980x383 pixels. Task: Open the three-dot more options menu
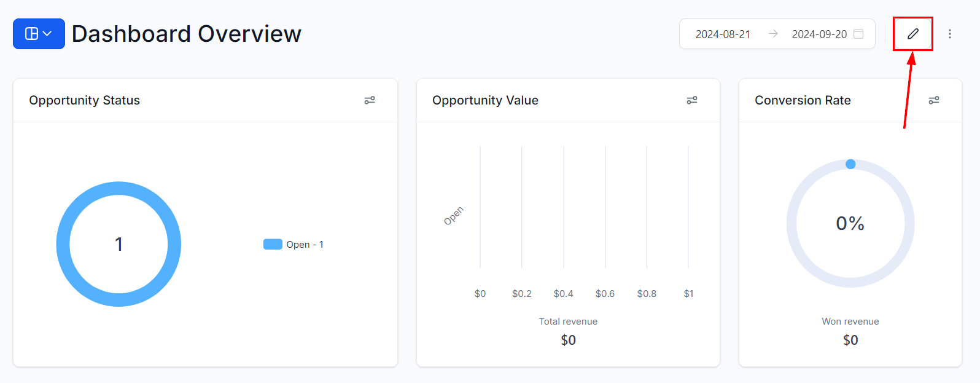[950, 34]
